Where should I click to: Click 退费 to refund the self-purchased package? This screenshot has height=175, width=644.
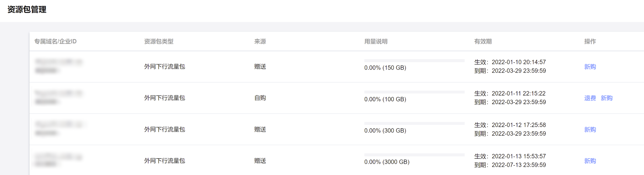[590, 98]
